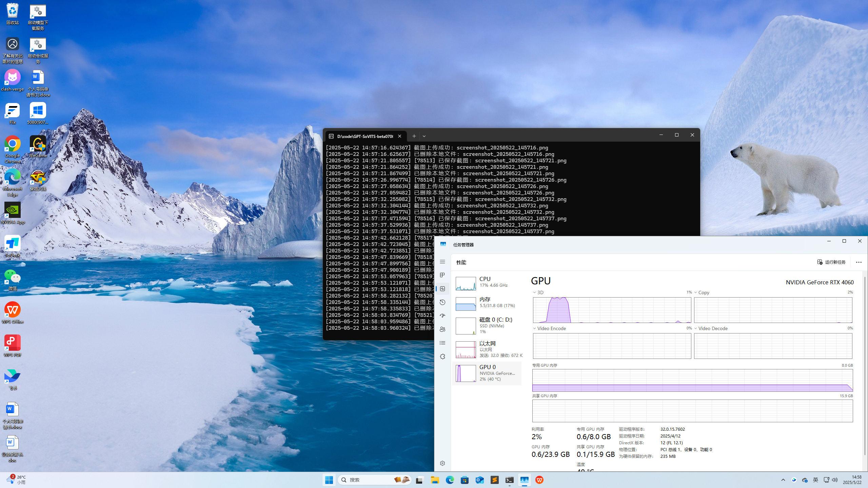Viewport: 868px width, 488px height.
Task: Click Run new task button
Action: [831, 262]
